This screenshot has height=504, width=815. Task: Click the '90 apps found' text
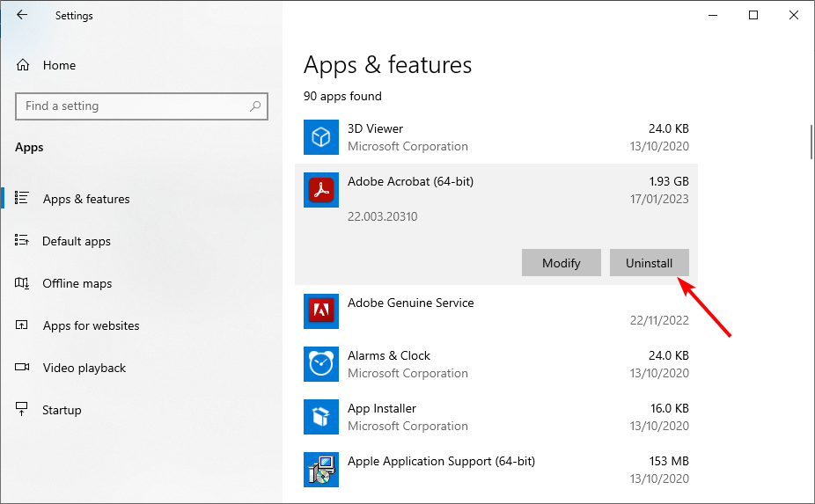click(x=342, y=96)
